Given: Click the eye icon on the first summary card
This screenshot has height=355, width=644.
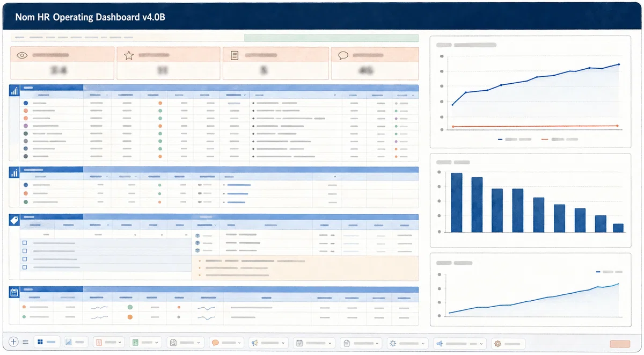Looking at the screenshot, I should [x=22, y=55].
